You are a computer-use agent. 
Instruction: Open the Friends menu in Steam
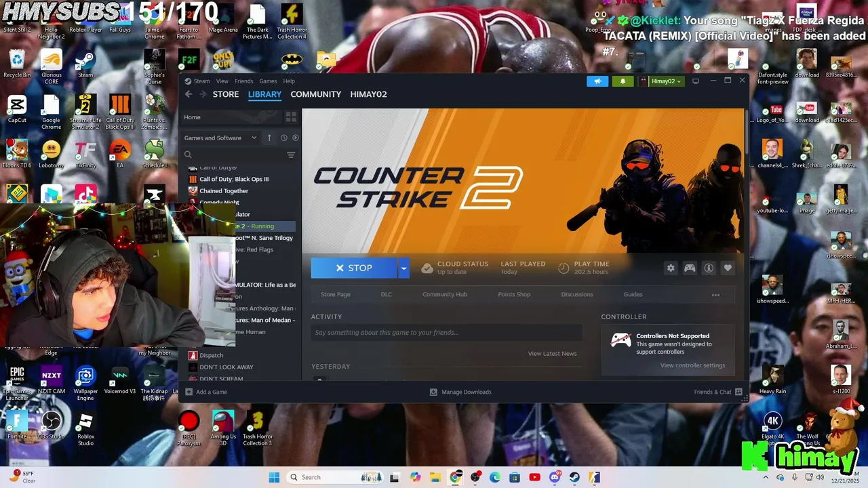[x=243, y=81]
